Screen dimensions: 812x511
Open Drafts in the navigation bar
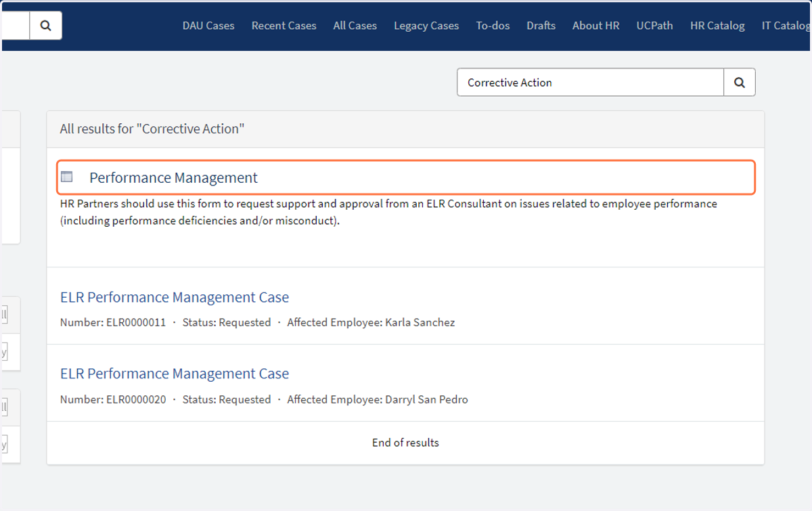(x=541, y=26)
